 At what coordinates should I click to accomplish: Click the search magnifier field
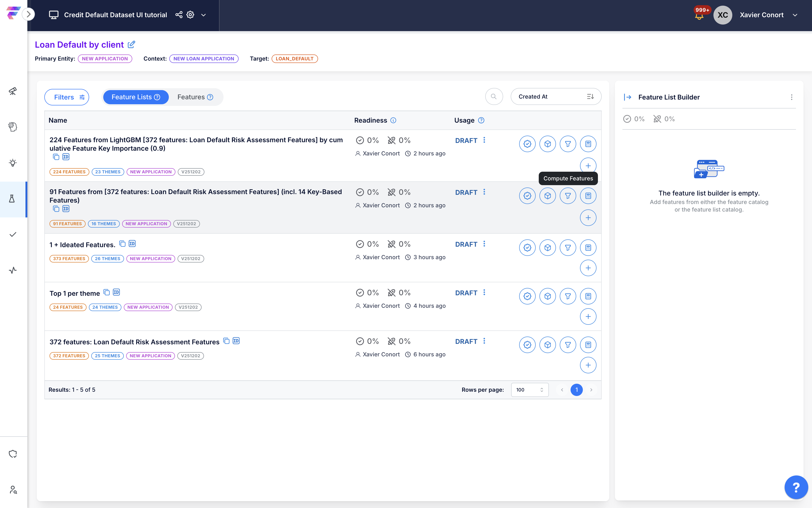(494, 97)
